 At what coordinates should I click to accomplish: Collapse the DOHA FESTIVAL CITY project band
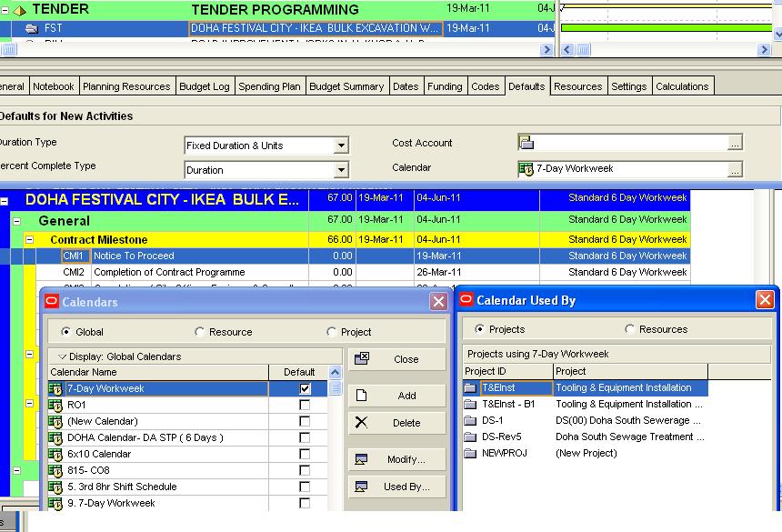4,201
